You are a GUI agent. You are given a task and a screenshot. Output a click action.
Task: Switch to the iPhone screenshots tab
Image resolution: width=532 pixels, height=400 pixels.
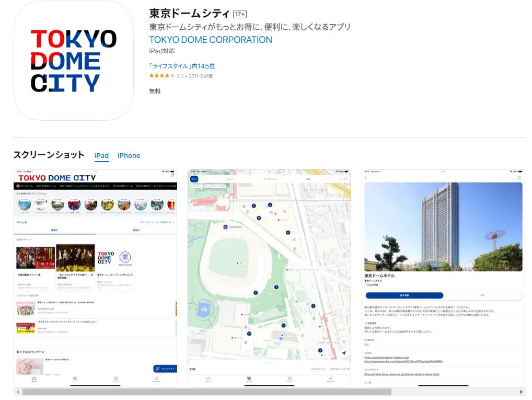click(x=129, y=155)
